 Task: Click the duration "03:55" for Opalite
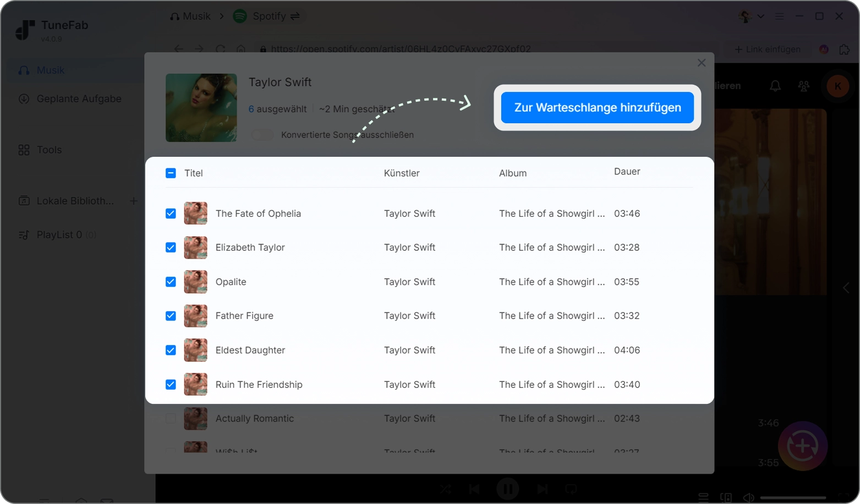[627, 282]
